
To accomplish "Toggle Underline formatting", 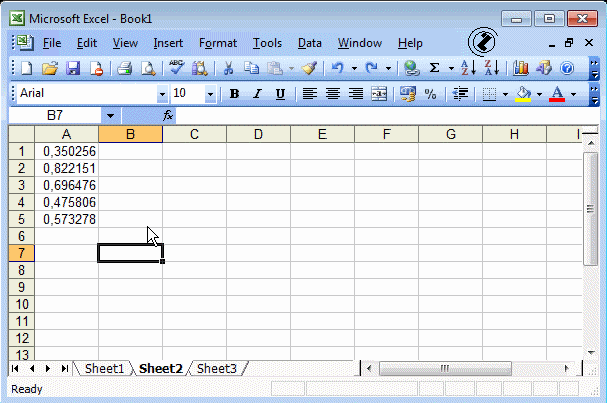I will click(x=280, y=94).
